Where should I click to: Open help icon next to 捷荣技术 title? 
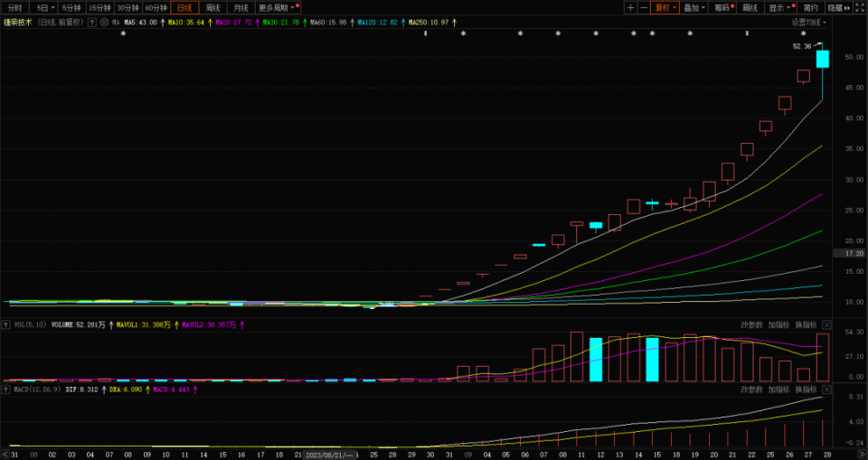92,23
